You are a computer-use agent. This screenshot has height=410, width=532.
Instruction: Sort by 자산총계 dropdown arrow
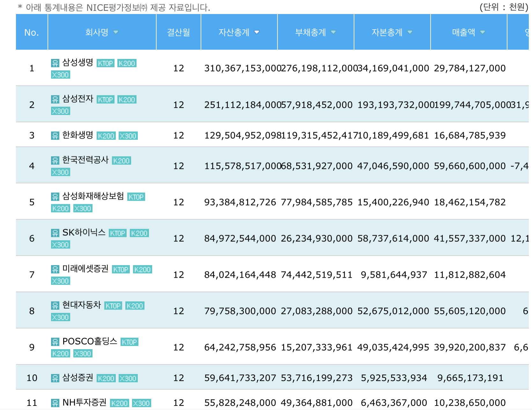pos(257,32)
